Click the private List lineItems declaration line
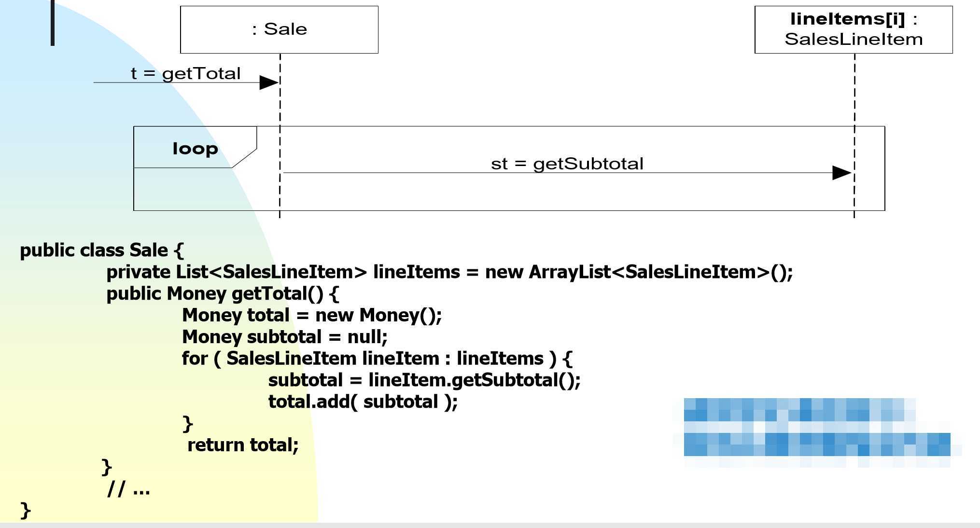This screenshot has width=980, height=528. [449, 272]
